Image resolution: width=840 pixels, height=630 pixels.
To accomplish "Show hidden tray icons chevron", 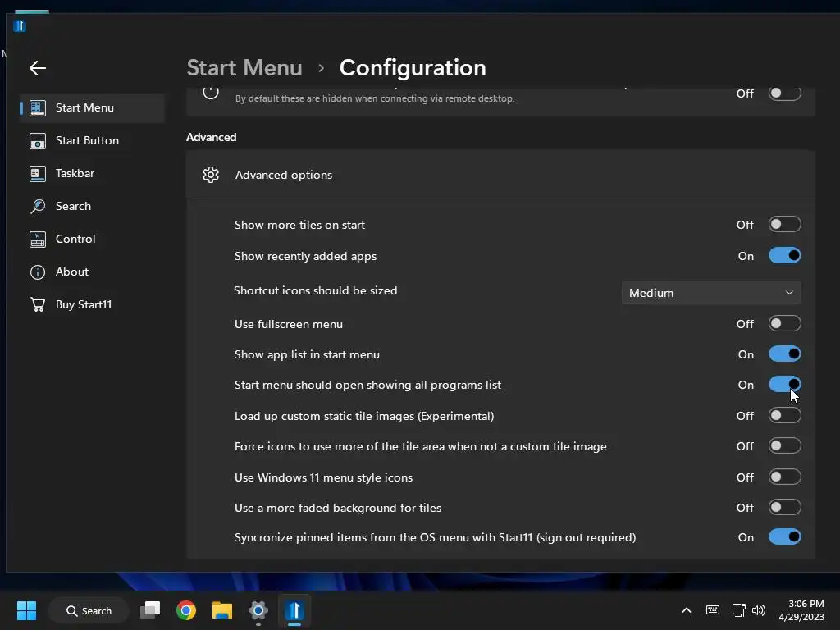I will click(x=687, y=610).
